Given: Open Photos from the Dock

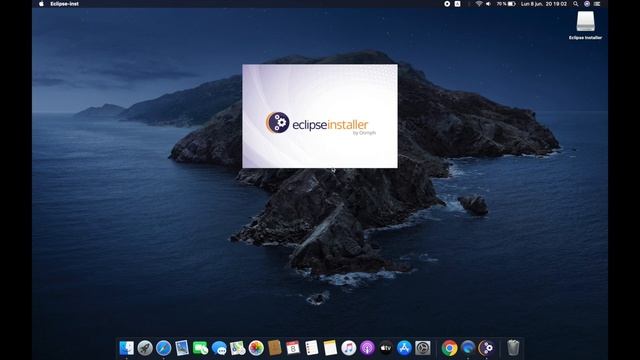Looking at the screenshot, I should (256, 348).
